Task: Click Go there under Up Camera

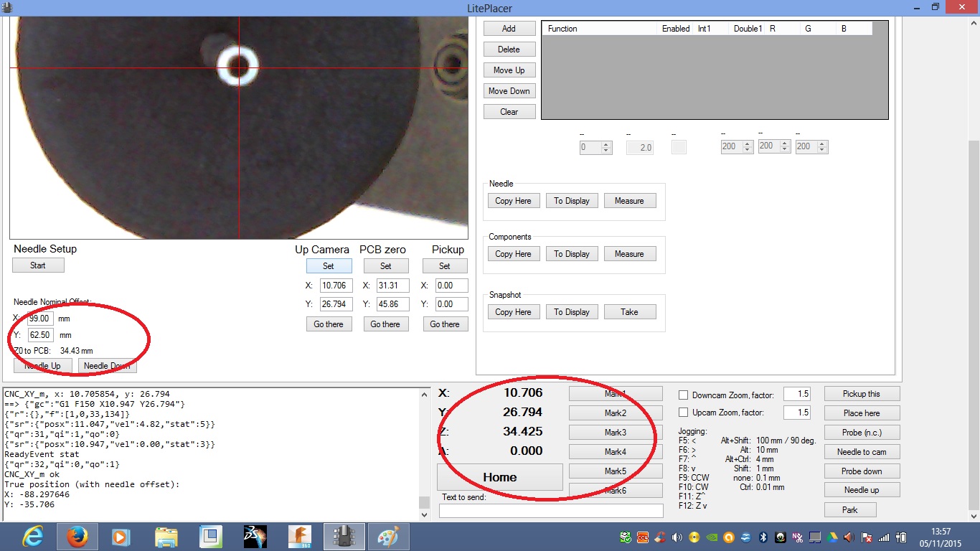Action: pyautogui.click(x=329, y=324)
